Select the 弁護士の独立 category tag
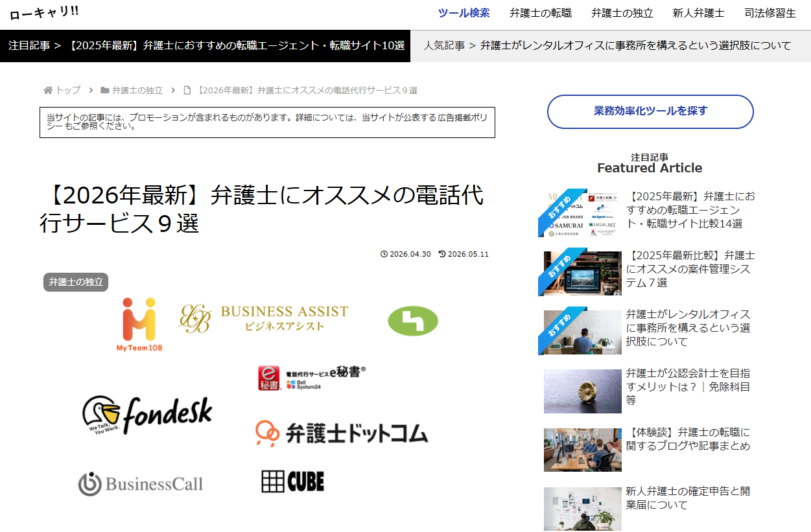The width and height of the screenshot is (811, 532). coord(76,282)
